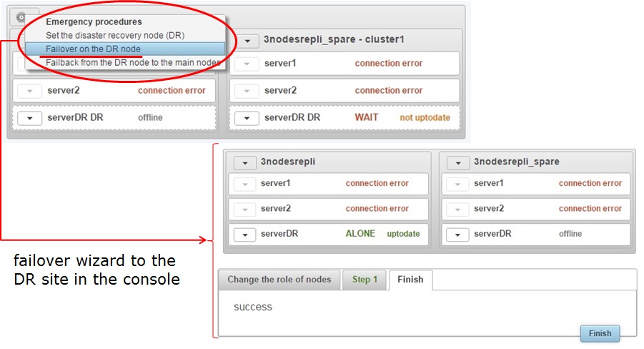Click the 'not uptodate' status text

[425, 117]
